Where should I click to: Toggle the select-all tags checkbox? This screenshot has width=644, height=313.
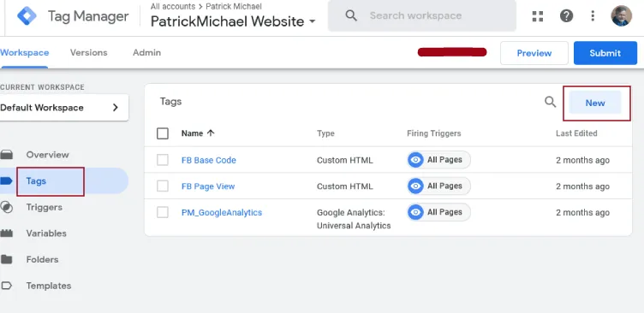point(163,133)
